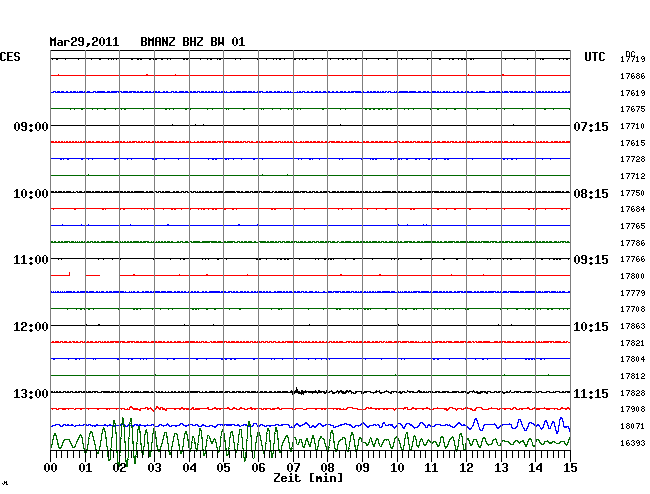Click the DC value 17615
This screenshot has width=650, height=494.
(633, 143)
